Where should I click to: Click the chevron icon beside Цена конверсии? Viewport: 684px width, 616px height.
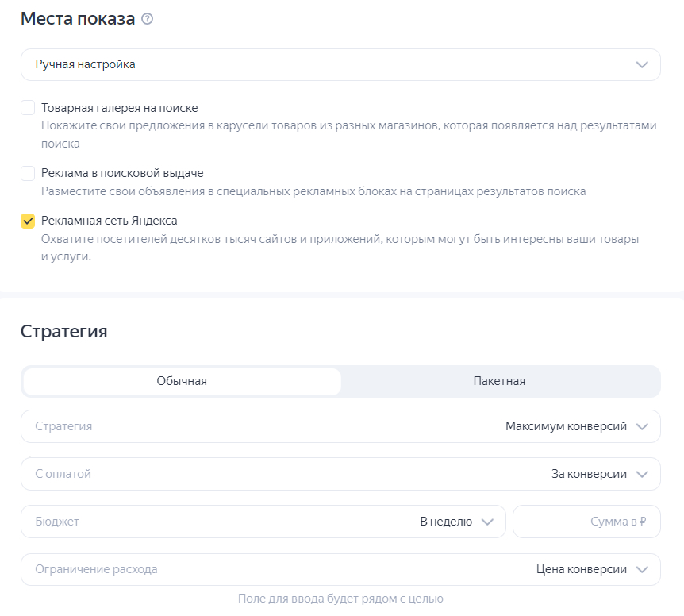click(643, 569)
